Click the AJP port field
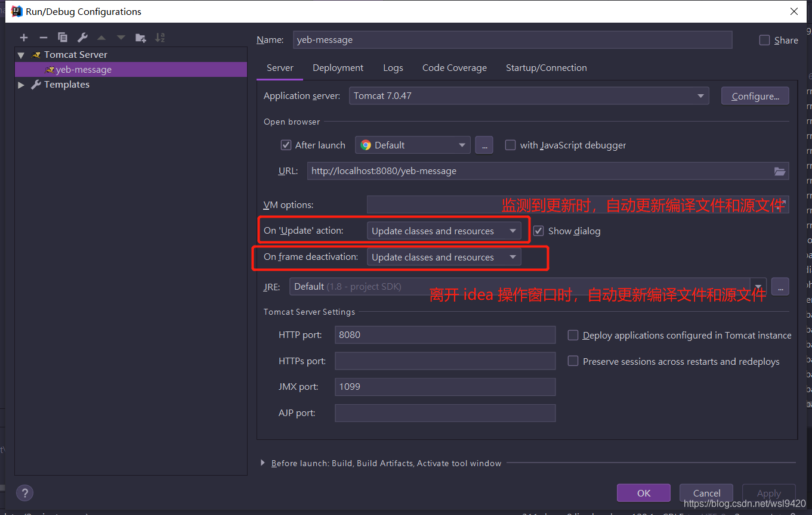 click(x=445, y=413)
